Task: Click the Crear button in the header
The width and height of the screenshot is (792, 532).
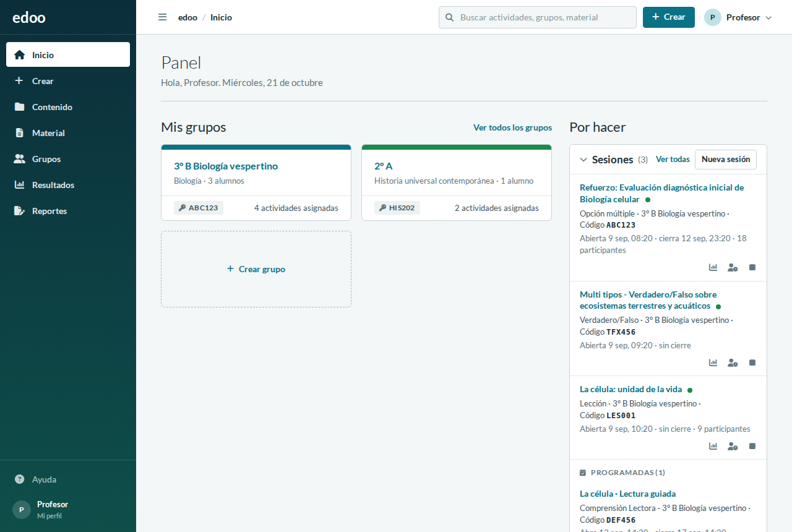Action: click(669, 17)
